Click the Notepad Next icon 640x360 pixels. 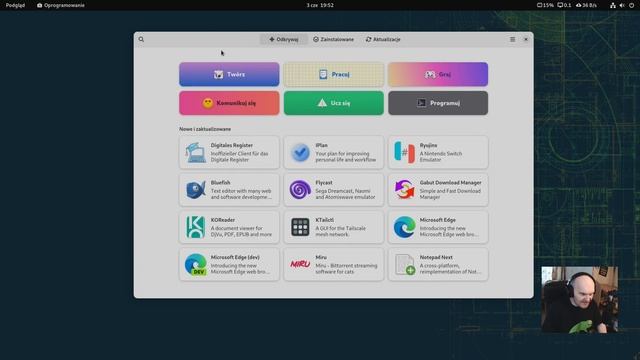tap(404, 264)
